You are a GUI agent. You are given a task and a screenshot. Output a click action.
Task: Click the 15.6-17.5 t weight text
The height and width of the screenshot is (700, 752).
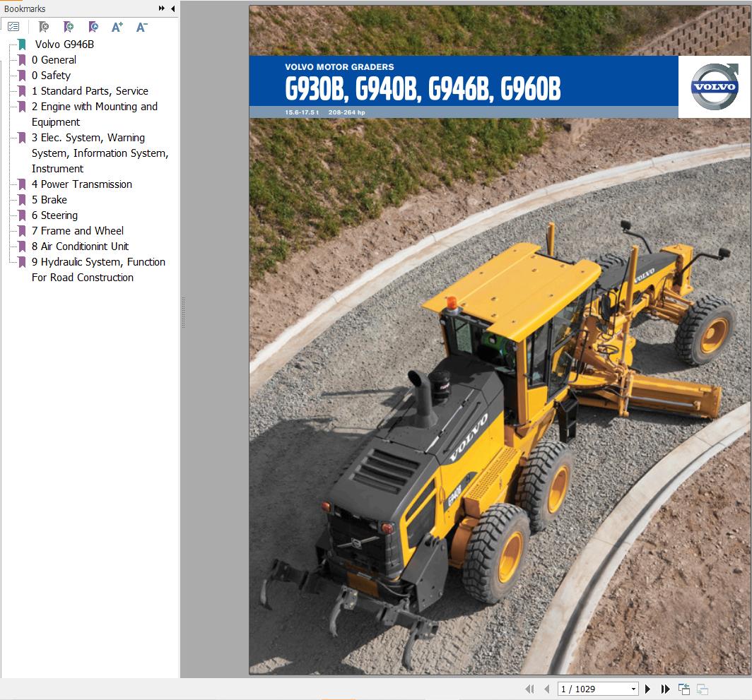(302, 112)
